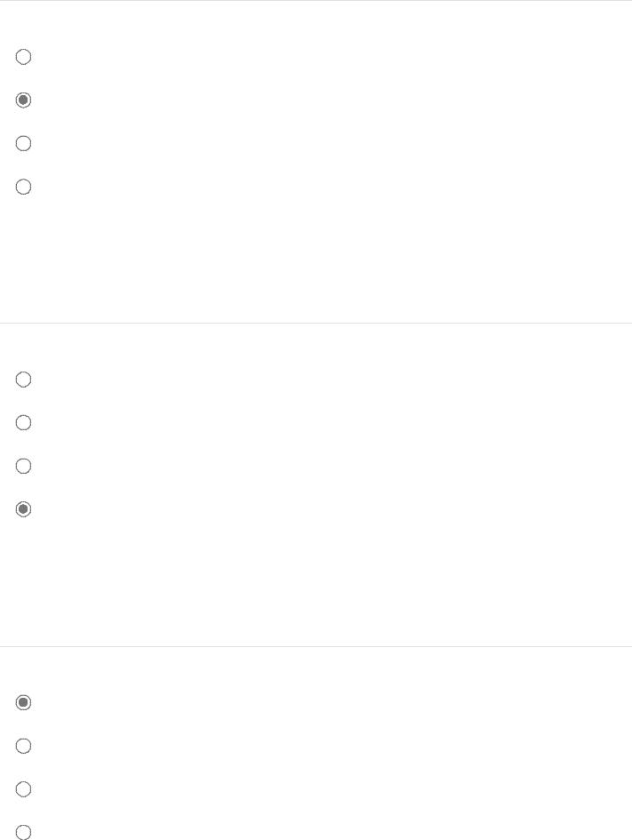Pick the fourth radio option in top group
Image resolution: width=632 pixels, height=840 pixels.
[x=23, y=187]
